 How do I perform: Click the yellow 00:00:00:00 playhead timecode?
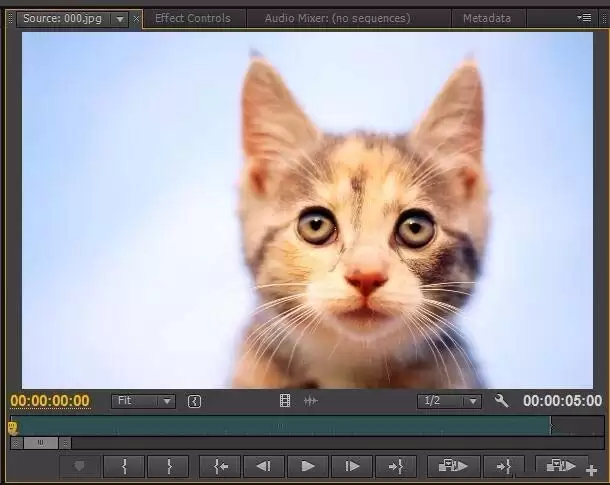coord(50,401)
